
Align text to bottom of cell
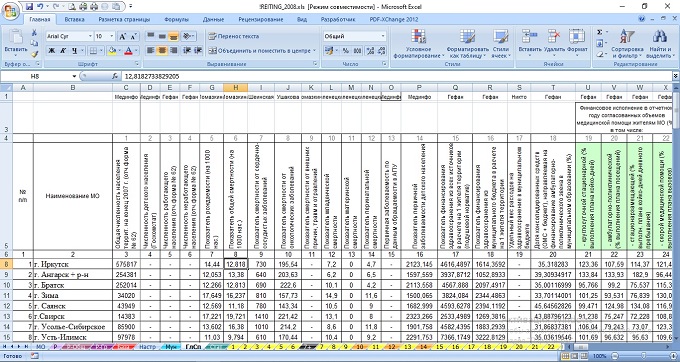[173, 36]
